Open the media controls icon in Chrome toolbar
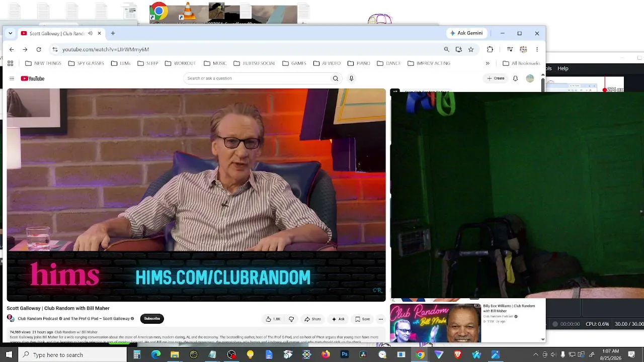The image size is (644, 362). (x=510, y=49)
